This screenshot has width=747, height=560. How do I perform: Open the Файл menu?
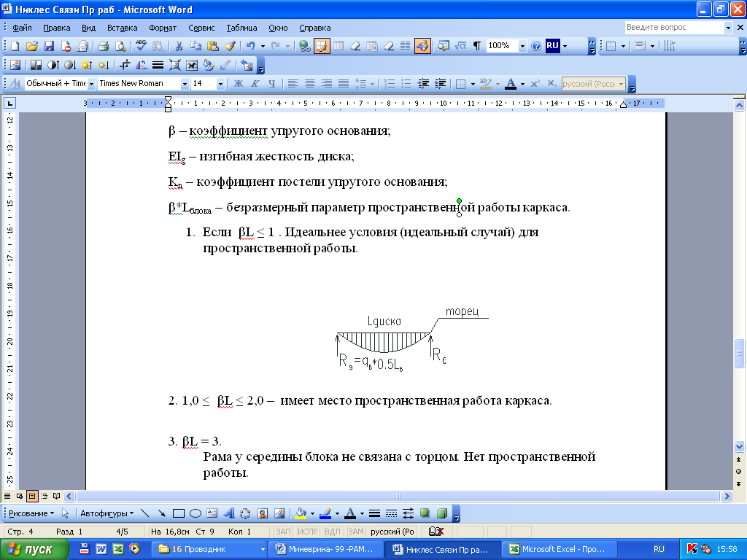pyautogui.click(x=22, y=28)
